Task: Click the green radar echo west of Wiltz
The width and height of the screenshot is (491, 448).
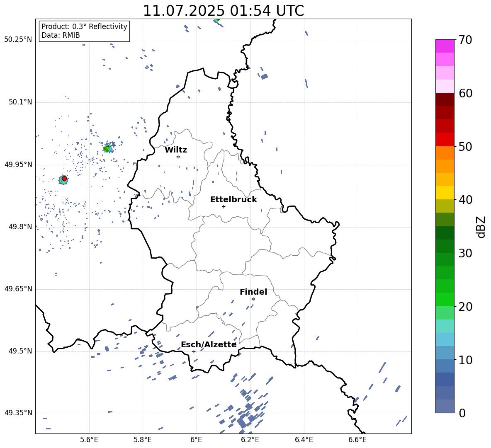Action: click(108, 148)
